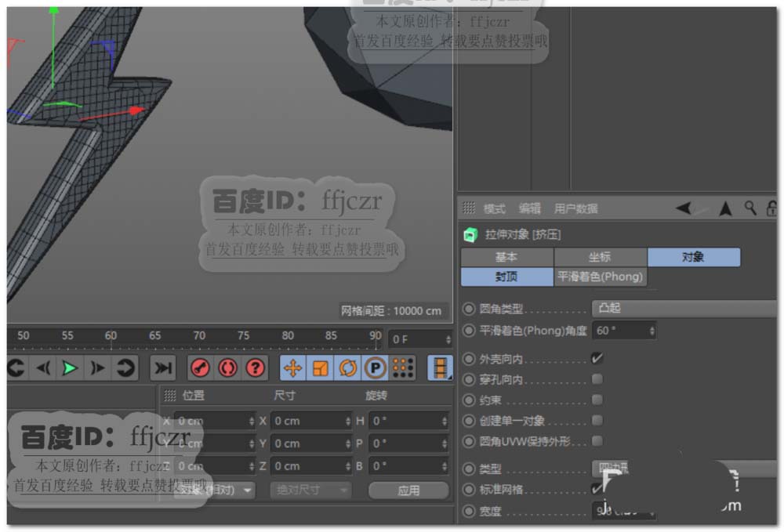
Task: Open the 圆角类型 dropdown showing 凸起
Action: tap(682, 309)
